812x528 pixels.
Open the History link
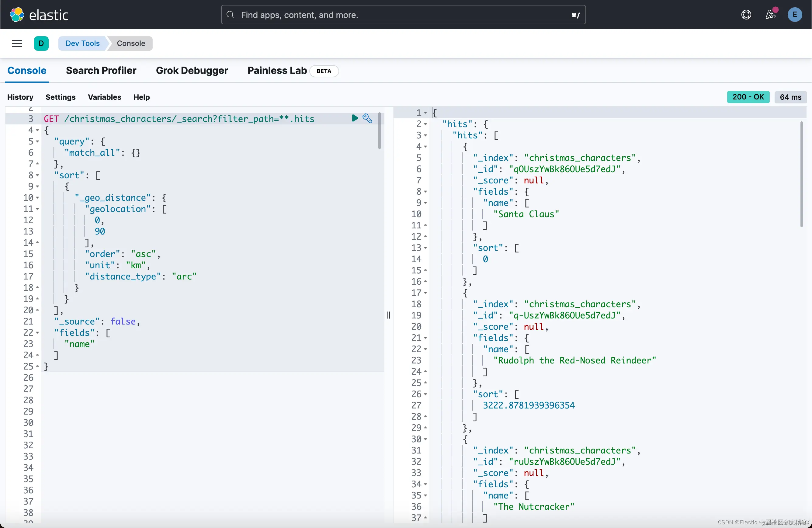(x=20, y=97)
